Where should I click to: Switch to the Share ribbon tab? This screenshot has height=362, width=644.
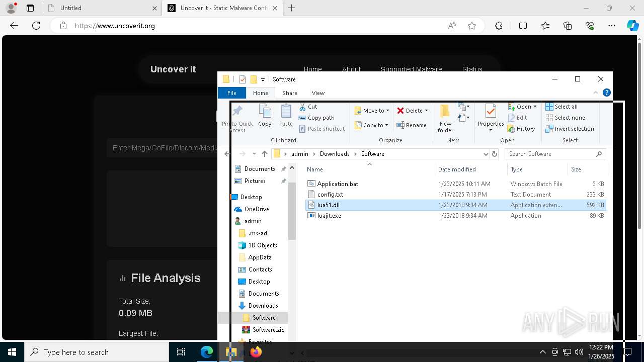click(290, 93)
